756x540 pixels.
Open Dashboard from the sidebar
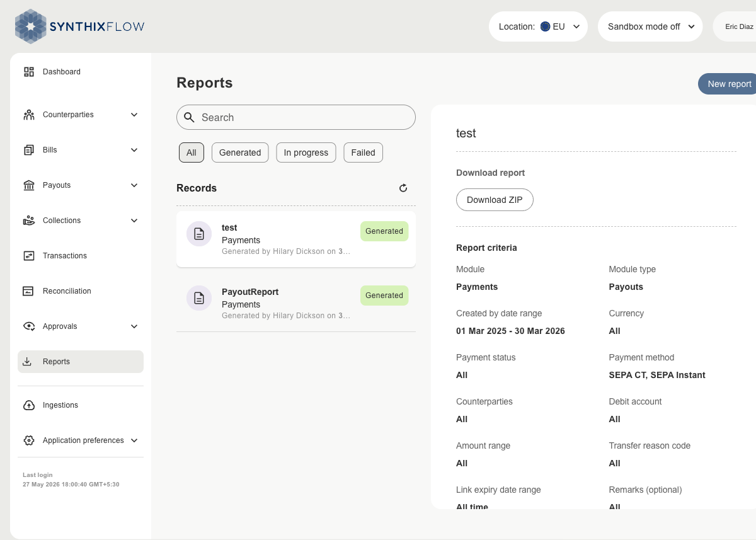tap(81, 72)
